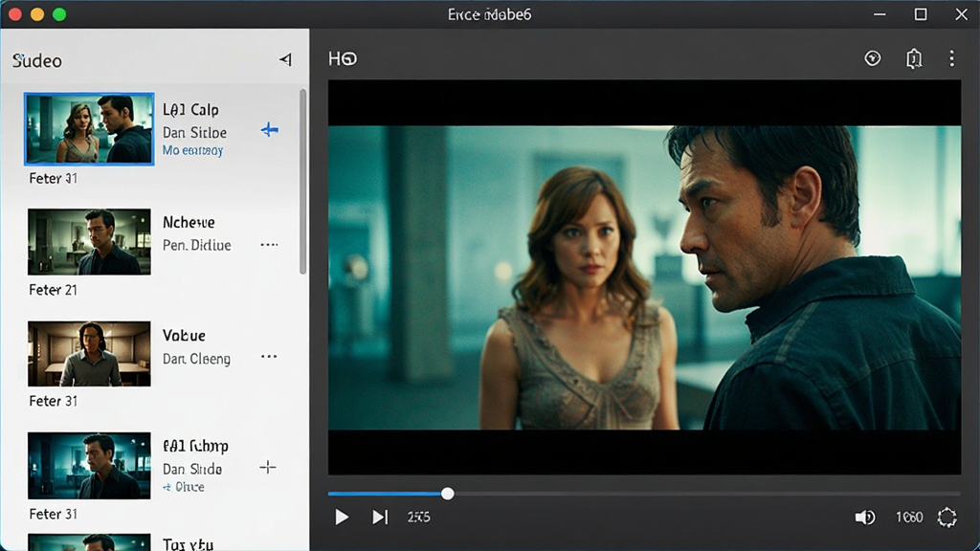Click the Dan Sirloe author text
Image resolution: width=980 pixels, height=551 pixels.
pos(194,132)
